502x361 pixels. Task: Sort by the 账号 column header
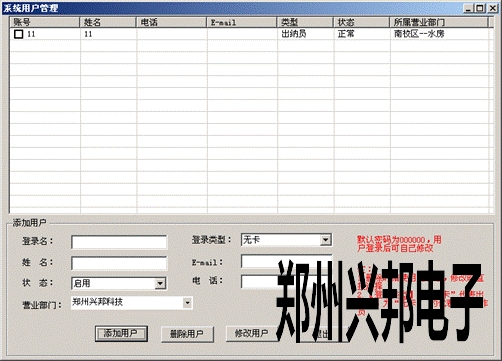click(45, 22)
